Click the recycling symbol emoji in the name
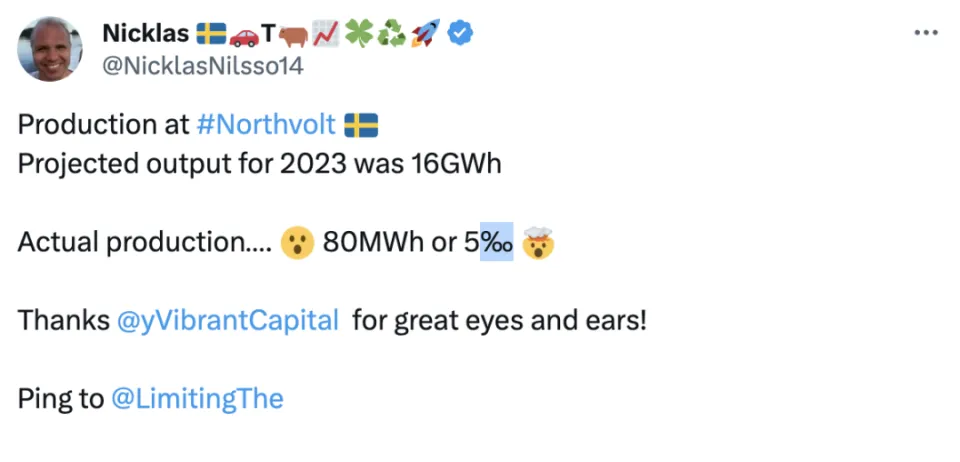Image resolution: width=960 pixels, height=462 pixels. tap(391, 34)
